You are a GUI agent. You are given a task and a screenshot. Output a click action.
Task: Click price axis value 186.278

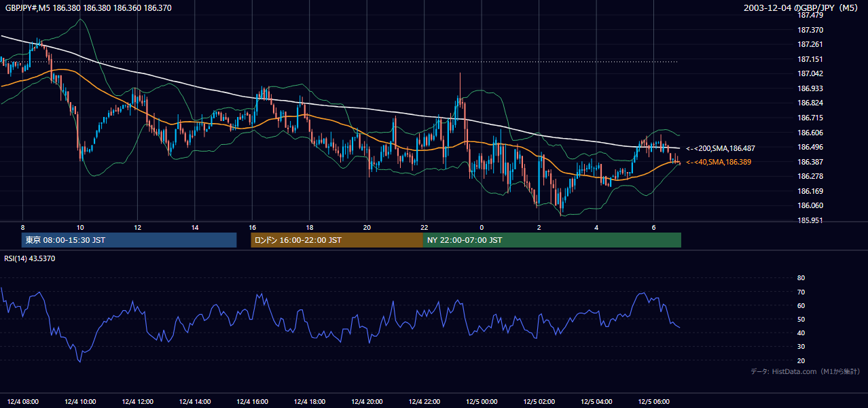(x=810, y=176)
